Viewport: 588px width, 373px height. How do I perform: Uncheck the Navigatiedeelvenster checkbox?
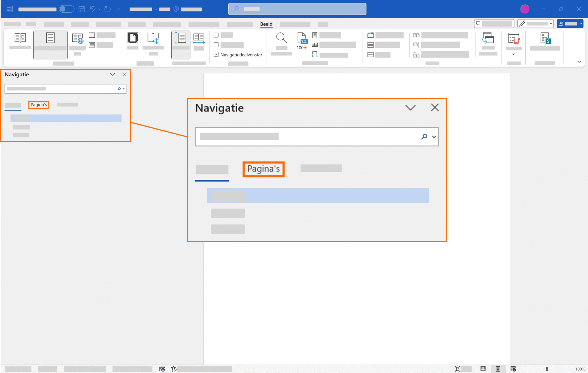216,54
